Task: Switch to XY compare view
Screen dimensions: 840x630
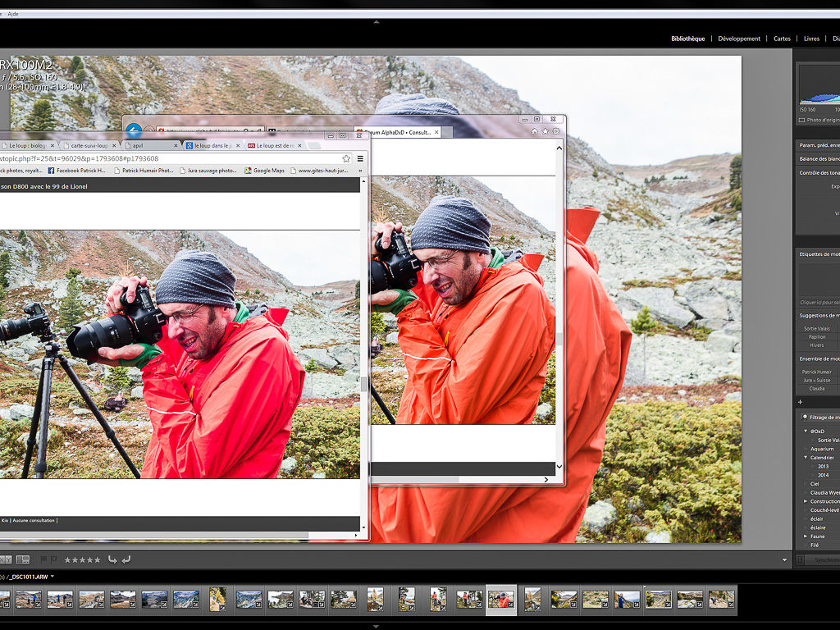Action: click(x=6, y=559)
